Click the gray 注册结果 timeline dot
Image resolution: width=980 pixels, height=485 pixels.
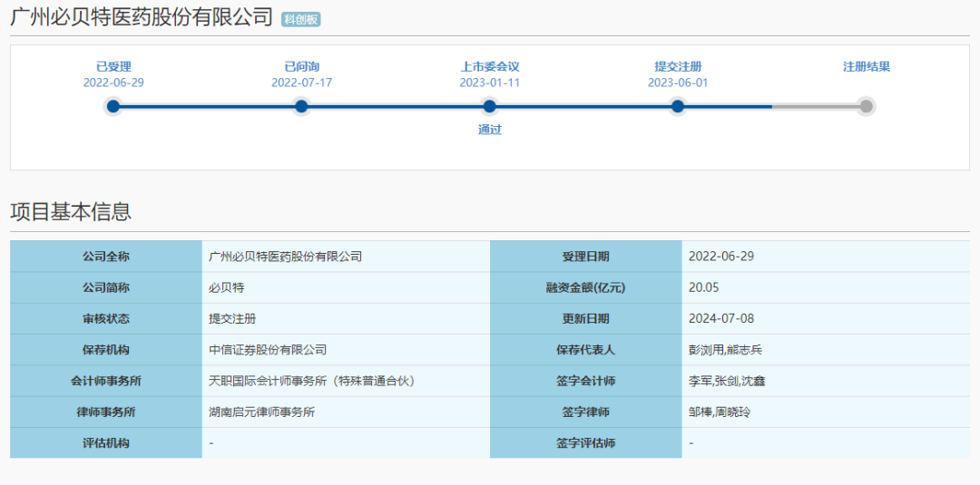867,107
